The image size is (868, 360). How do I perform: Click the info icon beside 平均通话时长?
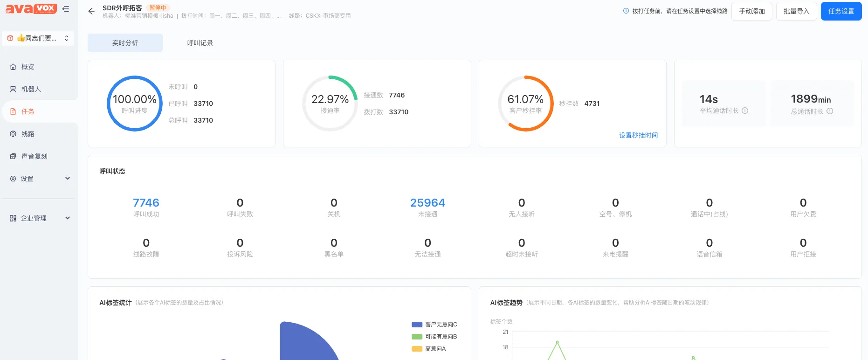(745, 111)
